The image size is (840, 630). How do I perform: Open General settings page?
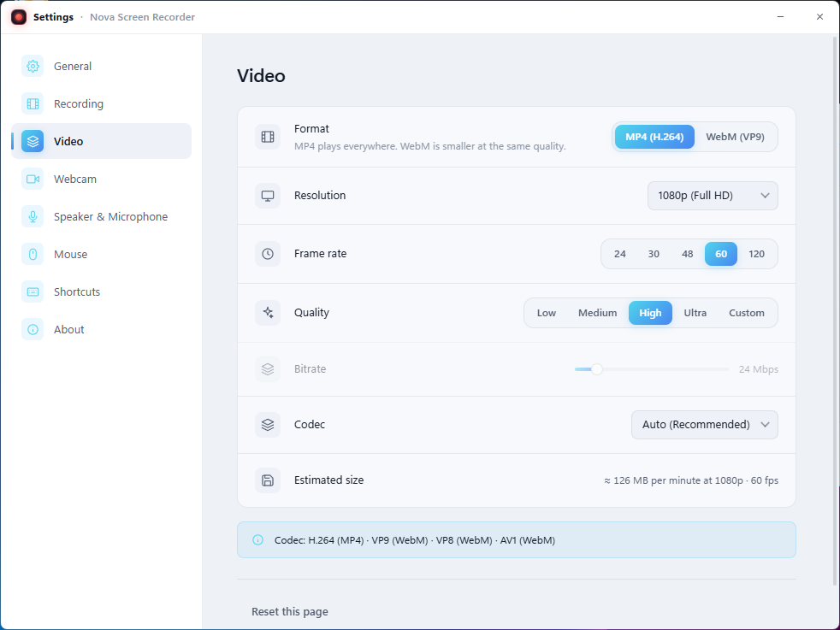[101, 67]
